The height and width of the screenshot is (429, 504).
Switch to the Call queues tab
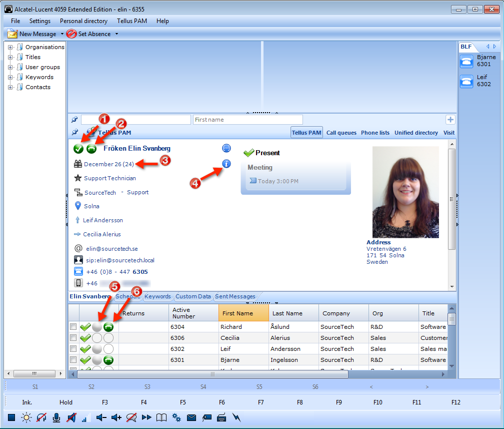click(x=341, y=133)
